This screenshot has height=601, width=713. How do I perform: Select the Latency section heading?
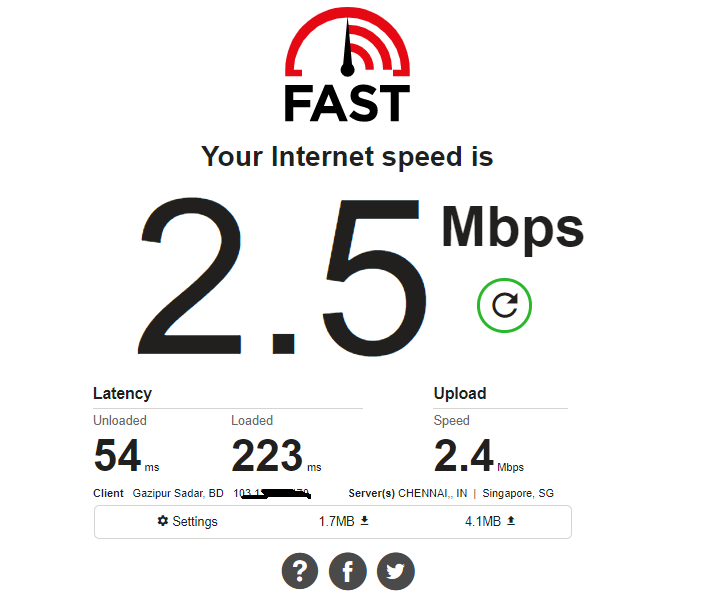pyautogui.click(x=122, y=393)
